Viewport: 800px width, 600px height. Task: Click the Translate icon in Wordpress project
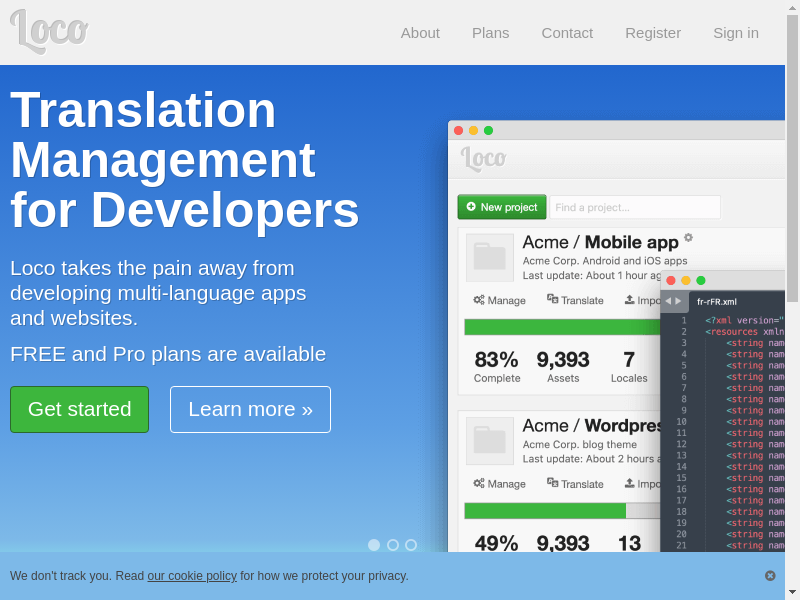[553, 483]
